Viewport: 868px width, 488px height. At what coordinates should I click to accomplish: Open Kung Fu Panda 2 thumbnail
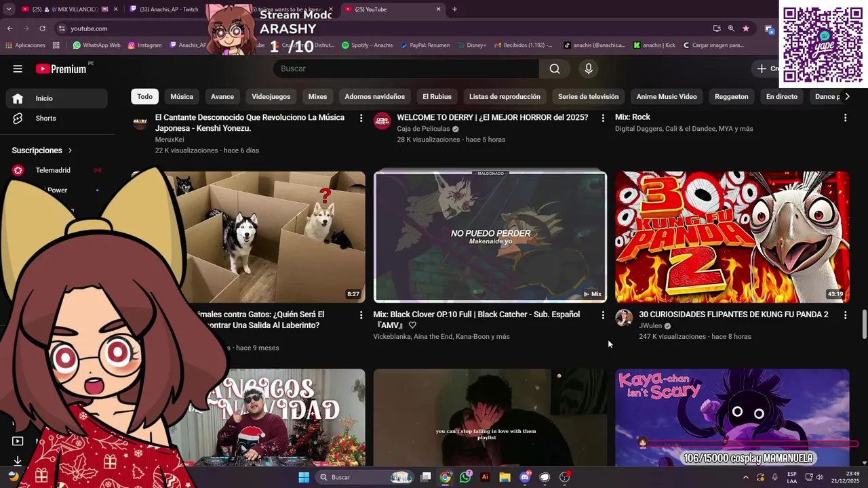click(x=732, y=237)
